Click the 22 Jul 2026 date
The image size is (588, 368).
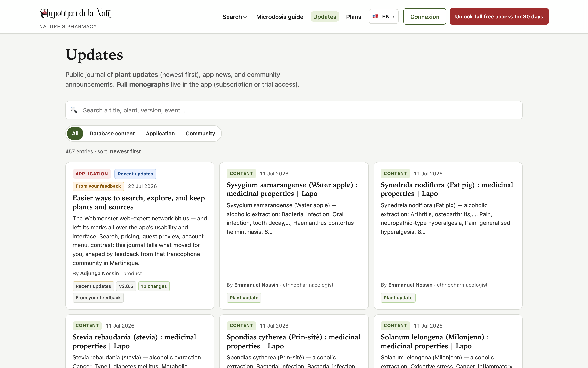pyautogui.click(x=142, y=186)
